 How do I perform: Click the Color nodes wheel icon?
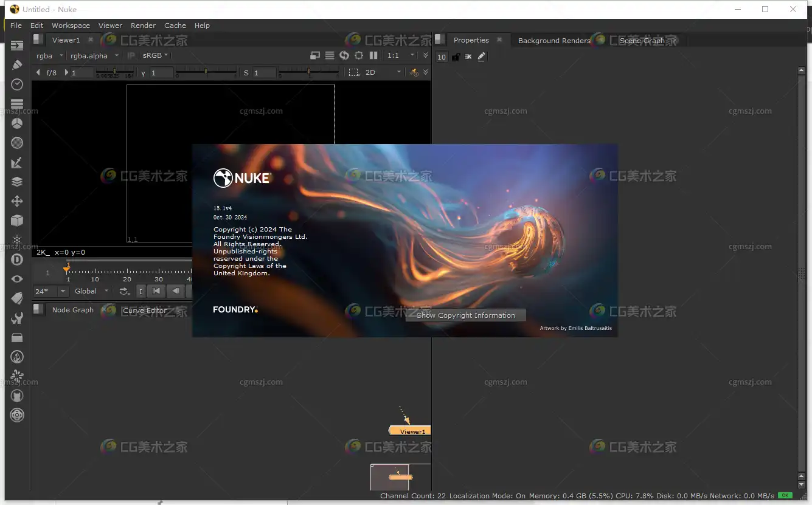pos(17,123)
